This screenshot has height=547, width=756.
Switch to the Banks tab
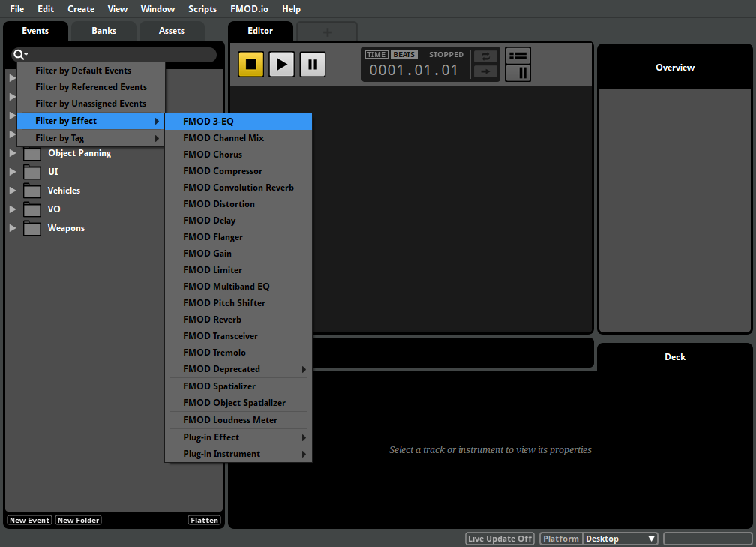pyautogui.click(x=103, y=31)
